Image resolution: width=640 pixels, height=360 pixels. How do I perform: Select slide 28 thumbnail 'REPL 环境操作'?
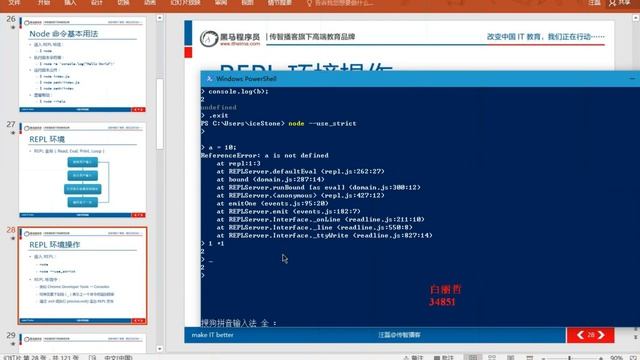[x=82, y=276]
